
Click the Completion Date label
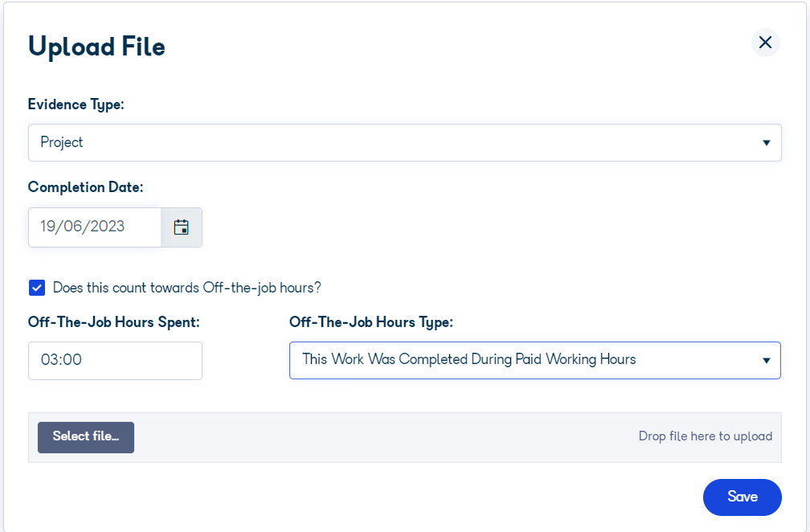click(85, 187)
